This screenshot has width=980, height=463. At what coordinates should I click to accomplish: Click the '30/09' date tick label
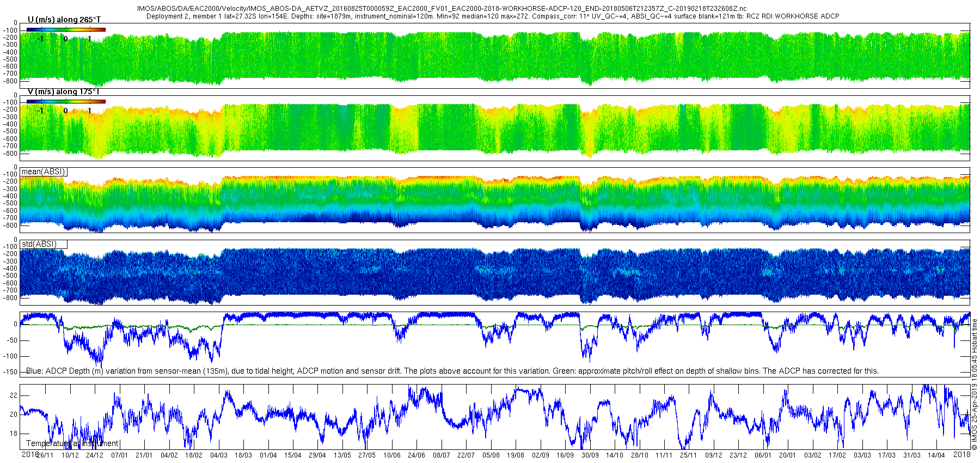coord(590,455)
